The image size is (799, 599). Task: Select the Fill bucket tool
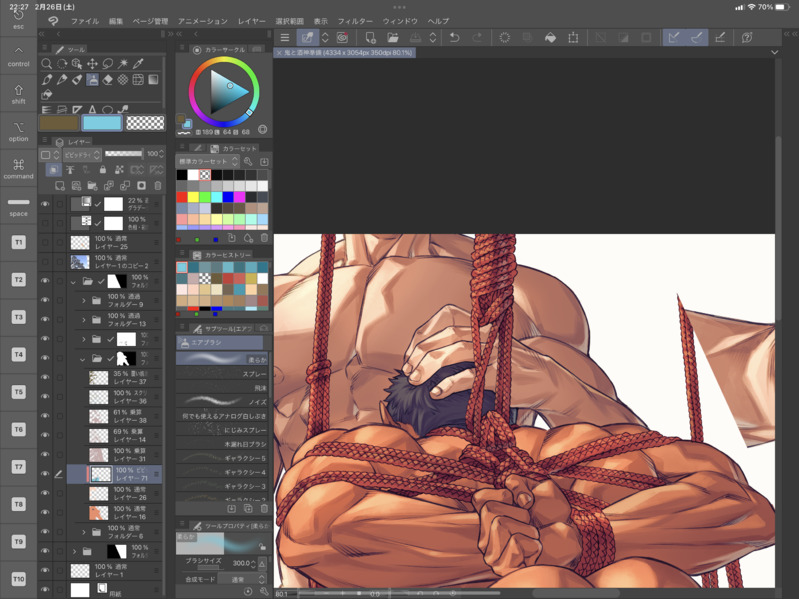coord(47,95)
